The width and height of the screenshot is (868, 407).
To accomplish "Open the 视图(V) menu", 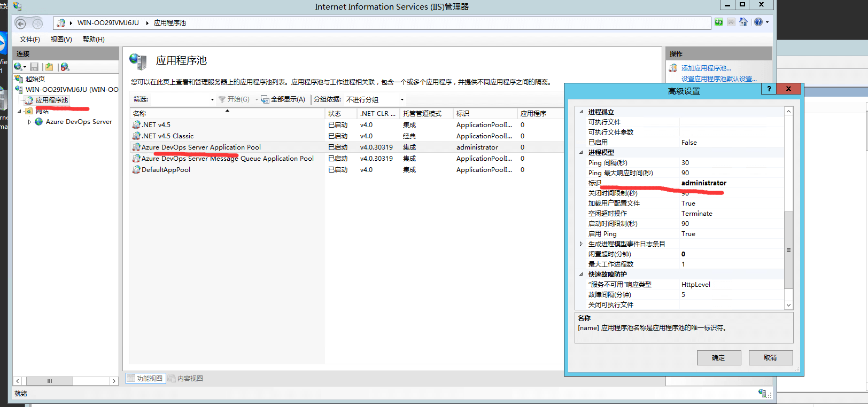I will [61, 40].
